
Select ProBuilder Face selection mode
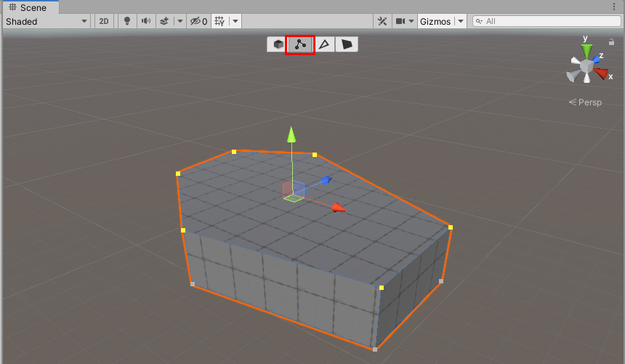click(x=347, y=45)
